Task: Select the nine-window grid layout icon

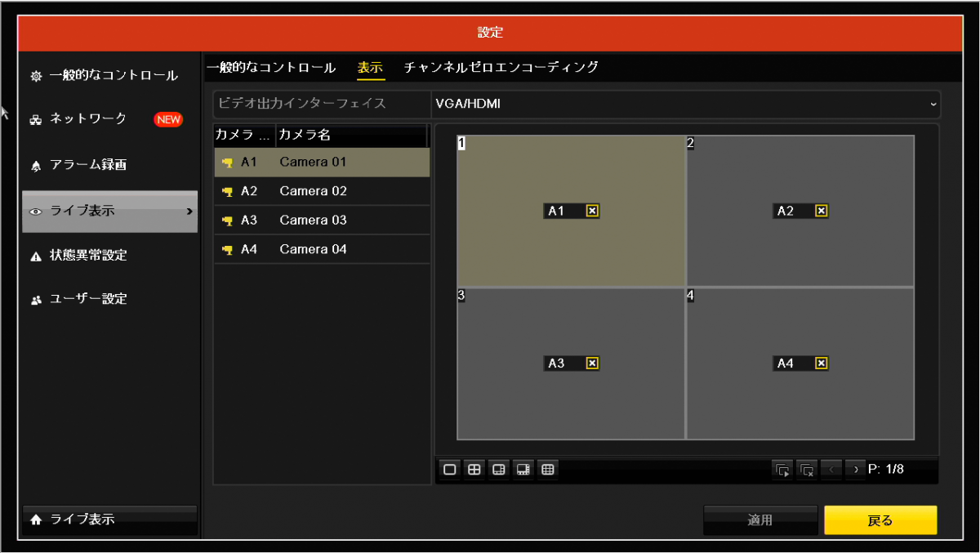Action: pyautogui.click(x=548, y=469)
